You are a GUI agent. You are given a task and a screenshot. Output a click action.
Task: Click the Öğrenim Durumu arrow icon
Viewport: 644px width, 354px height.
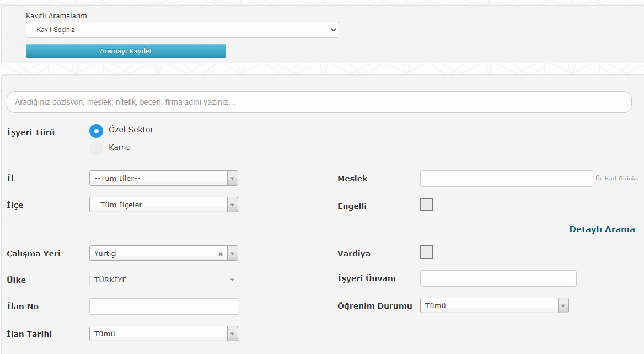tap(562, 305)
